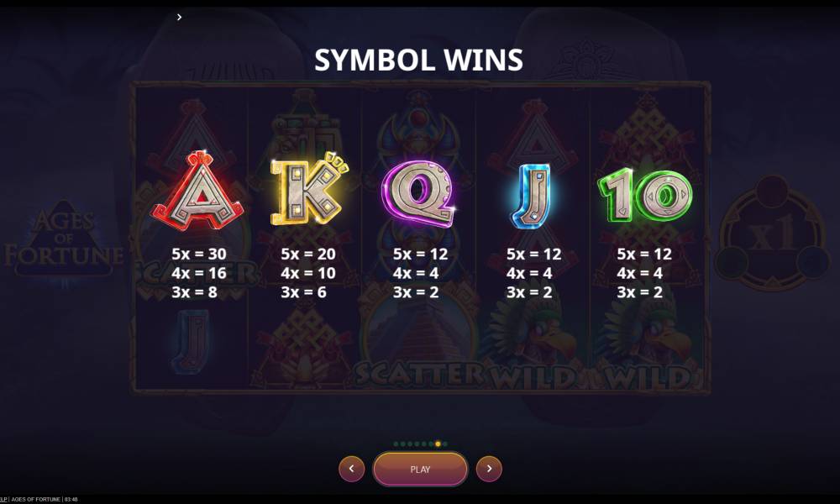840x504 pixels.
Task: Select the fourth pagination dot
Action: [417, 444]
